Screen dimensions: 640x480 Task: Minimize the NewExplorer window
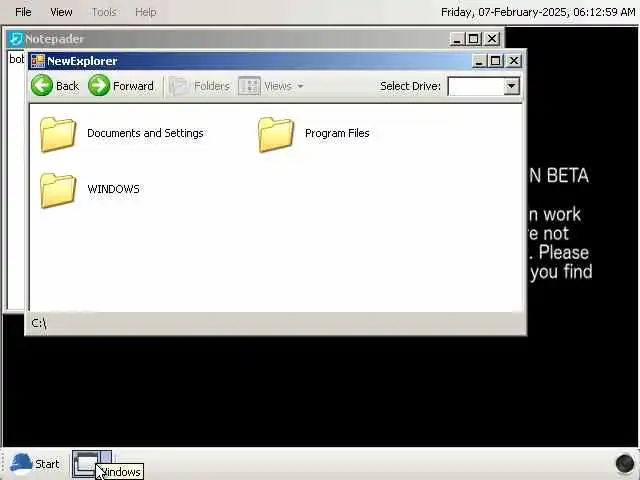point(479,61)
